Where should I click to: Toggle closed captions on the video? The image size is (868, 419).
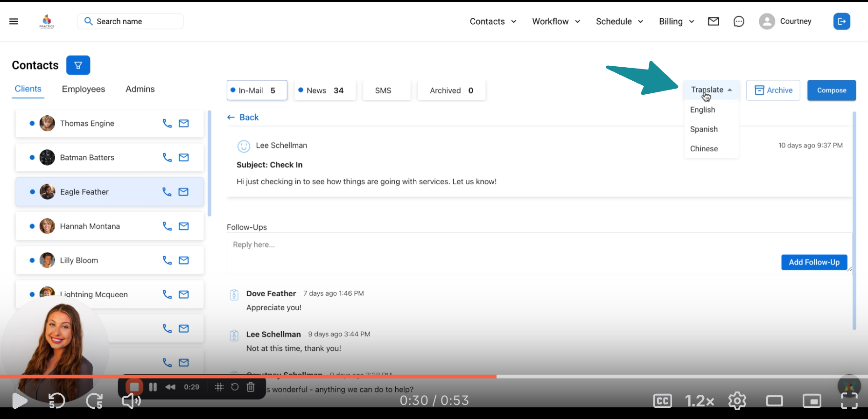coord(662,401)
